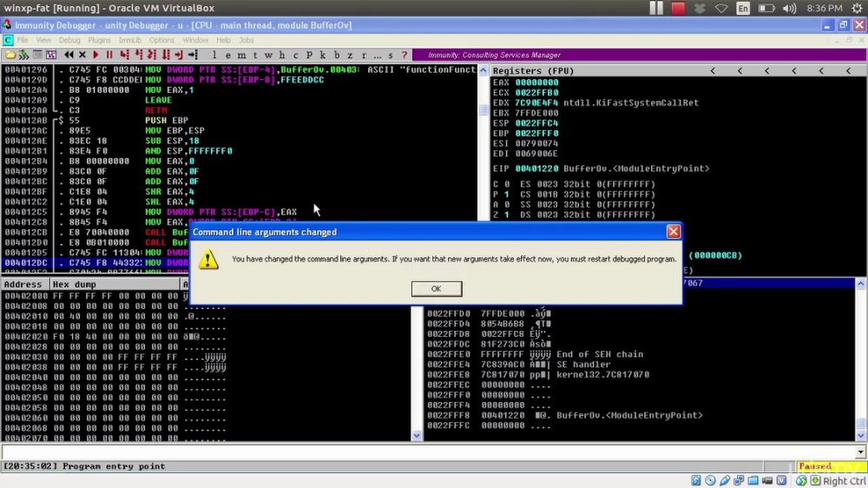This screenshot has height=488, width=868.
Task: Close the Command line arguments changed dialog
Action: click(x=674, y=232)
